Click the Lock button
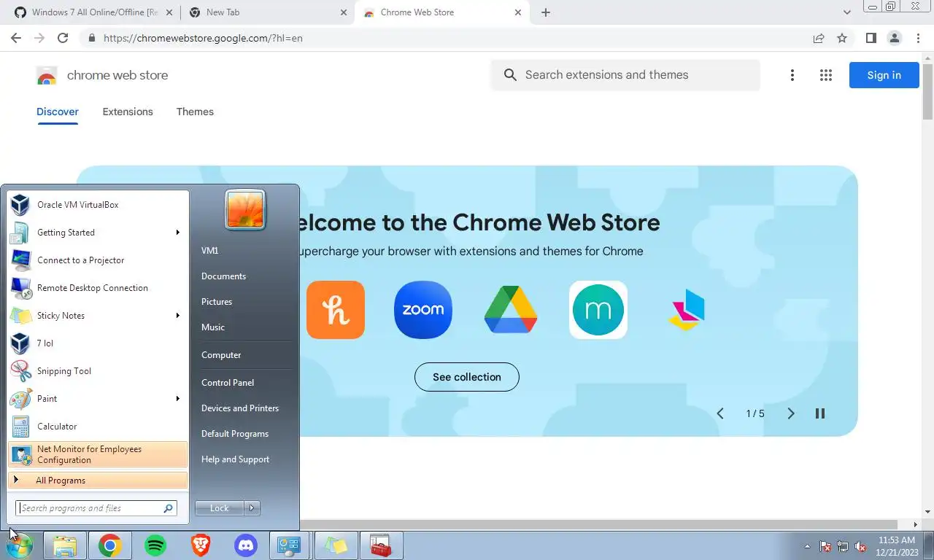 pyautogui.click(x=220, y=508)
